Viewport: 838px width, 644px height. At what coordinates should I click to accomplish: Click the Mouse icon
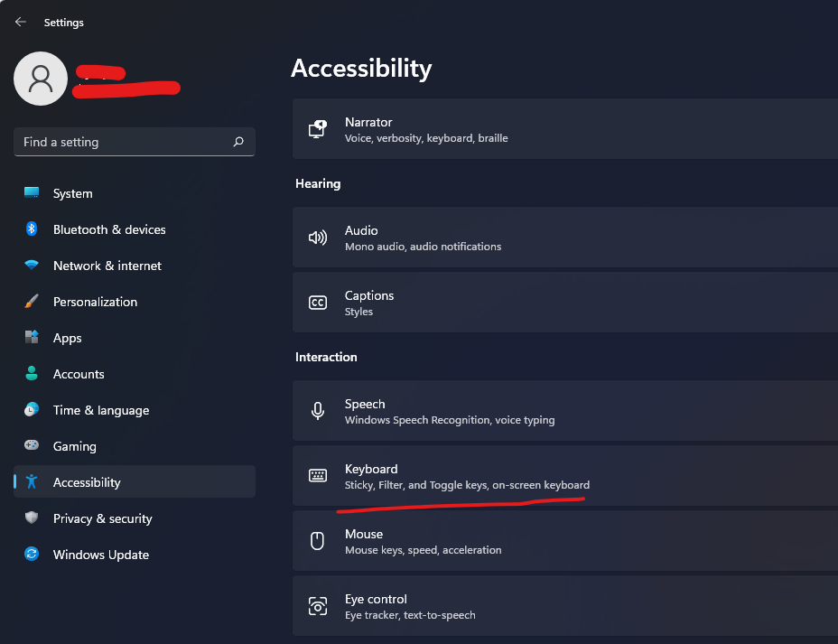pos(318,541)
